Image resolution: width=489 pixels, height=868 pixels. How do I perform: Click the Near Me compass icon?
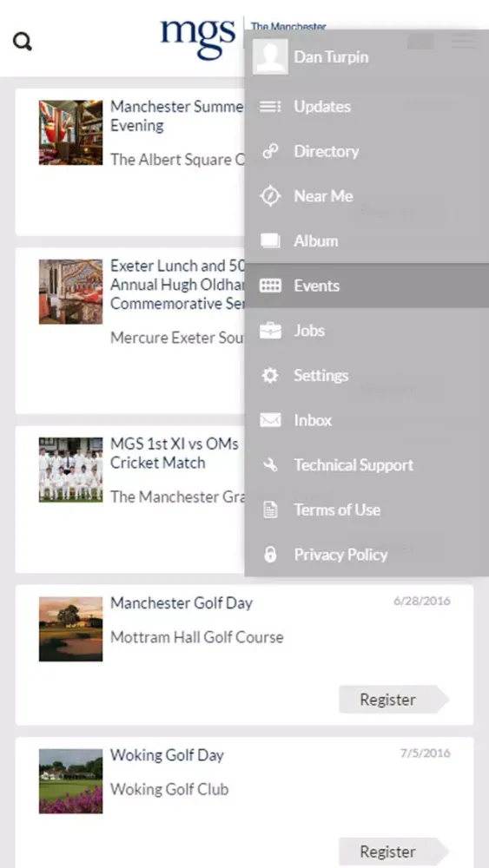click(x=270, y=196)
